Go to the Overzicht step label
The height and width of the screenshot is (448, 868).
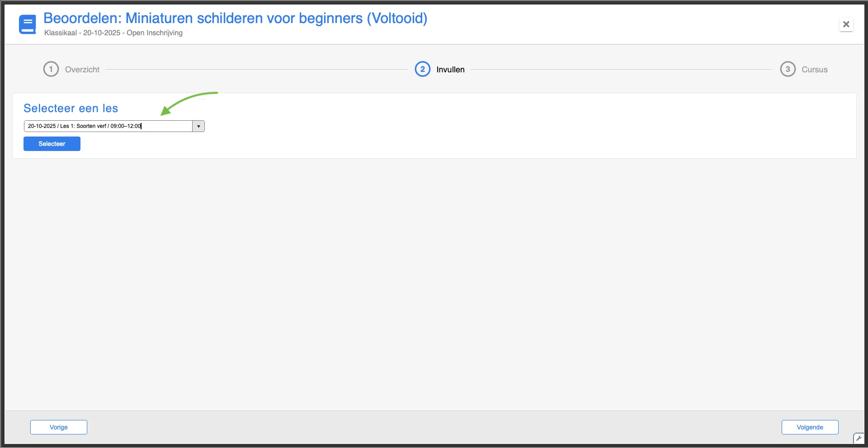point(82,70)
